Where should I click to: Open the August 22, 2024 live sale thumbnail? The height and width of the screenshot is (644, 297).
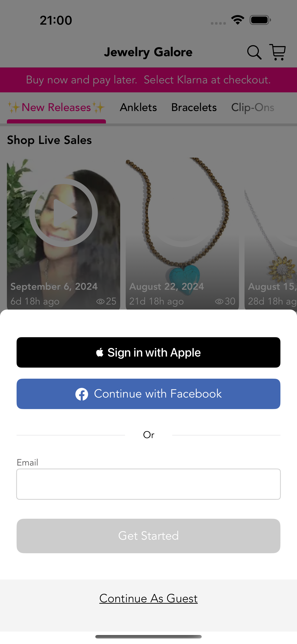point(182,234)
